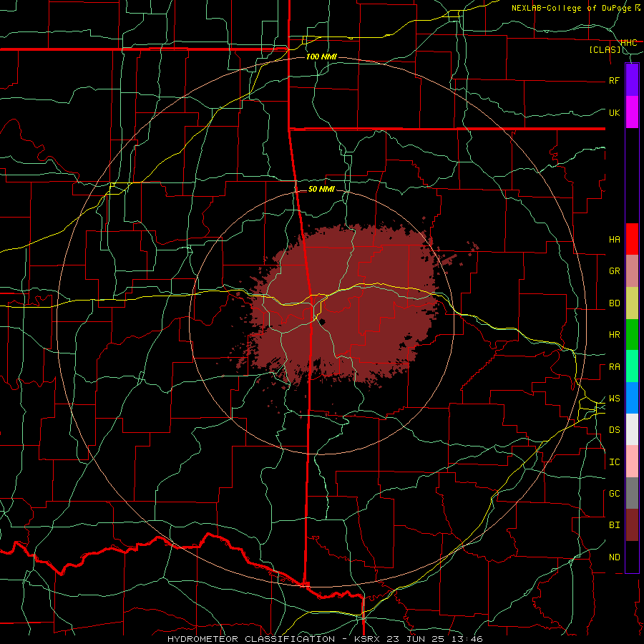Click the HHC product code label

click(x=629, y=43)
